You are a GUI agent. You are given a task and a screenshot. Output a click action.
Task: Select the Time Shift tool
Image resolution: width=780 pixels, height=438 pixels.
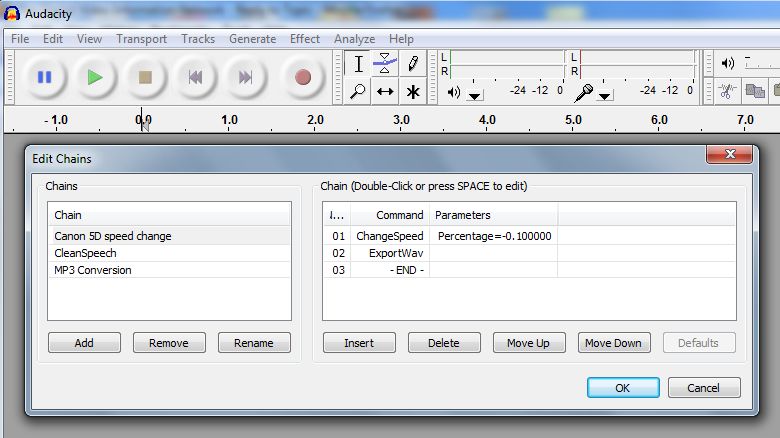[385, 91]
